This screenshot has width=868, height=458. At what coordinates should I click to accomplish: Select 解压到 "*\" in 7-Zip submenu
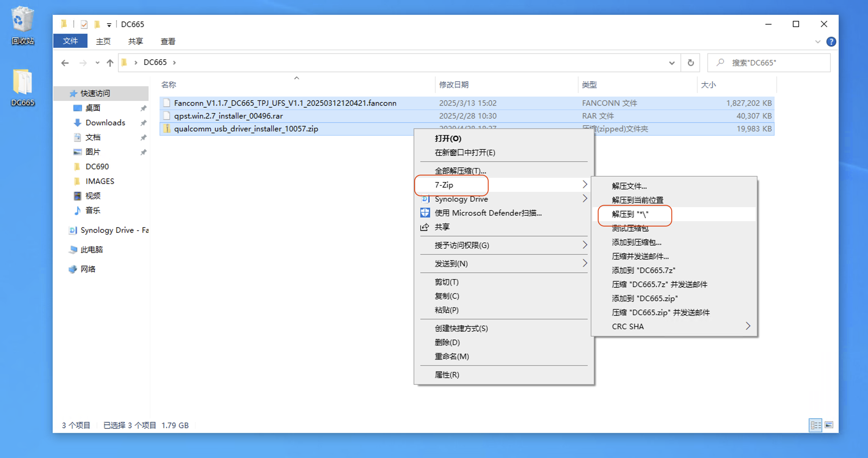click(x=674, y=214)
